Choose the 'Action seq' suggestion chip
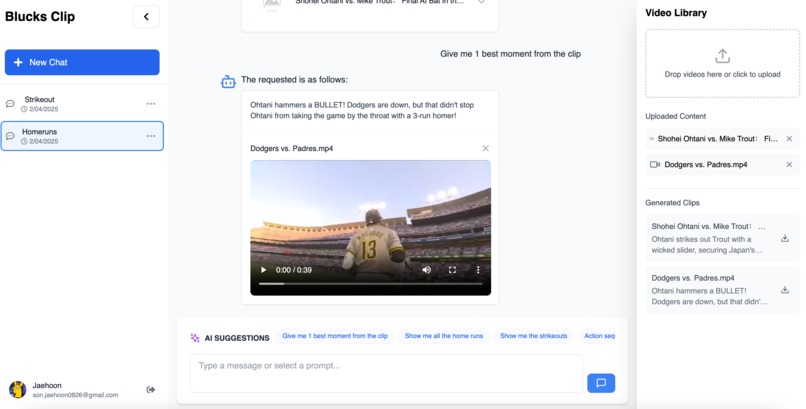The image size is (806, 409). pos(598,336)
